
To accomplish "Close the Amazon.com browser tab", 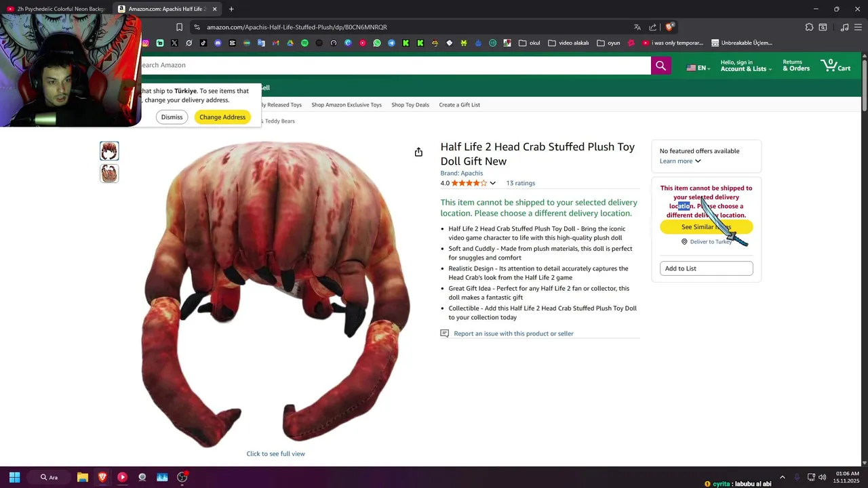I will [x=215, y=9].
